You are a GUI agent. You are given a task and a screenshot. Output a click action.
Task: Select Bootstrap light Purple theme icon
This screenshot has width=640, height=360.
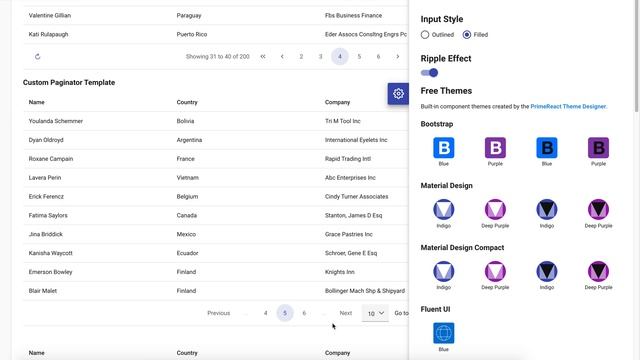pos(495,148)
